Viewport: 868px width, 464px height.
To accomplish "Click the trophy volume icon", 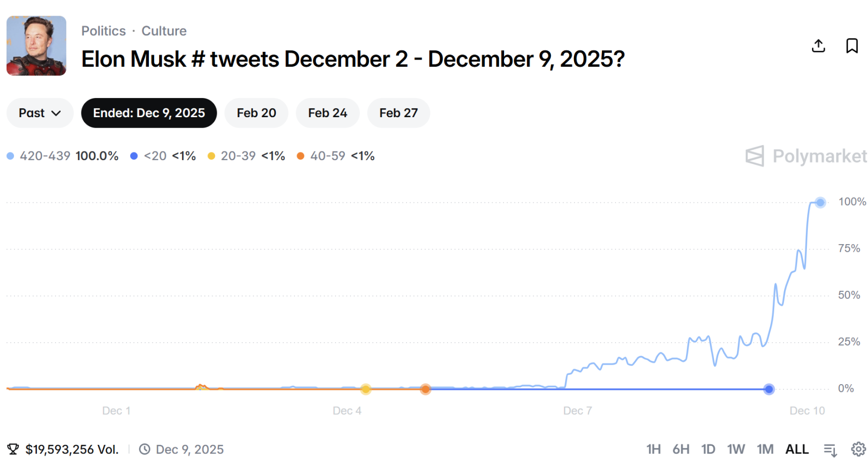I will pyautogui.click(x=13, y=449).
